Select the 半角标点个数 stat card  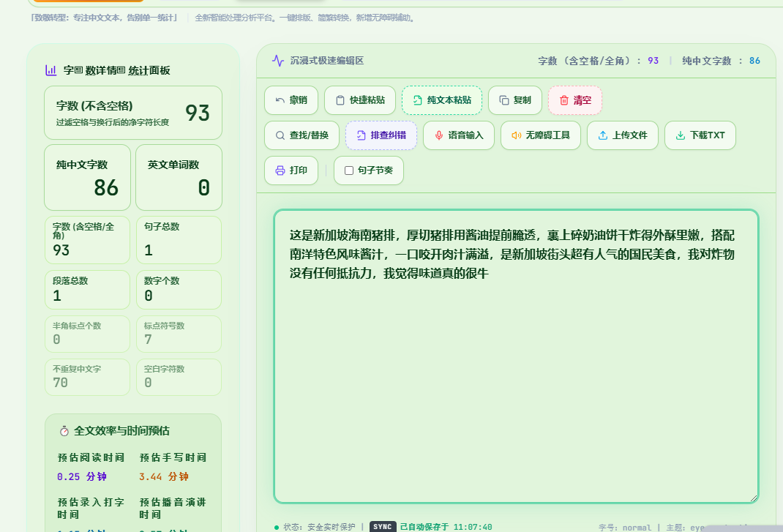click(87, 334)
